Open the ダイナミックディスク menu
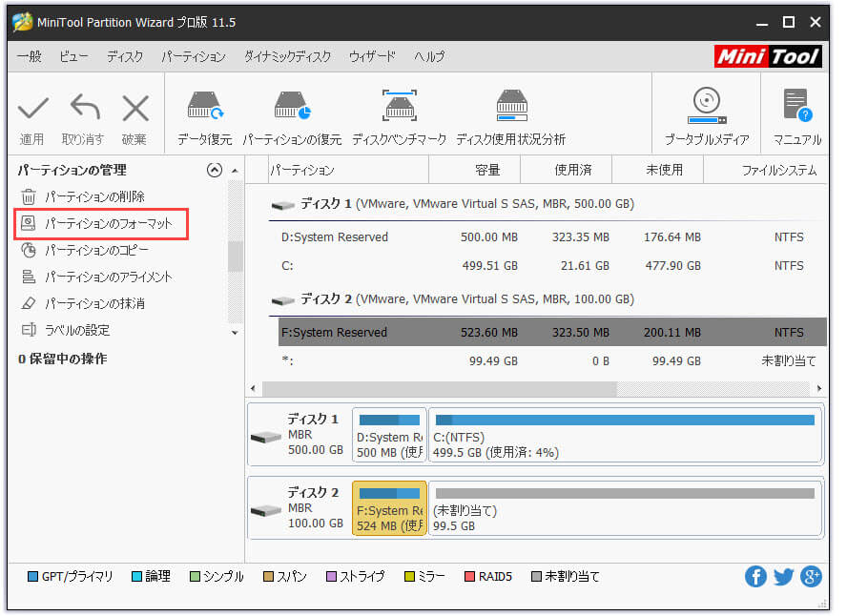The height and width of the screenshot is (616, 847). [x=287, y=56]
